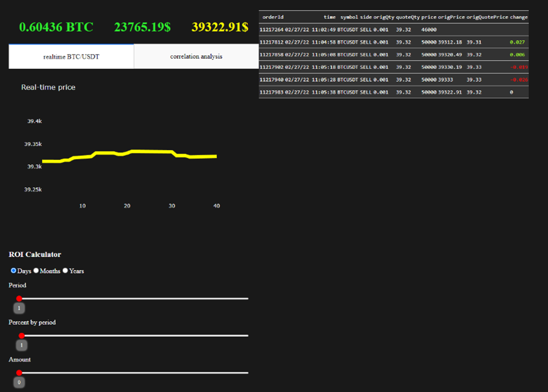
Task: Click the 39.25k y-axis label
Action: click(33, 190)
